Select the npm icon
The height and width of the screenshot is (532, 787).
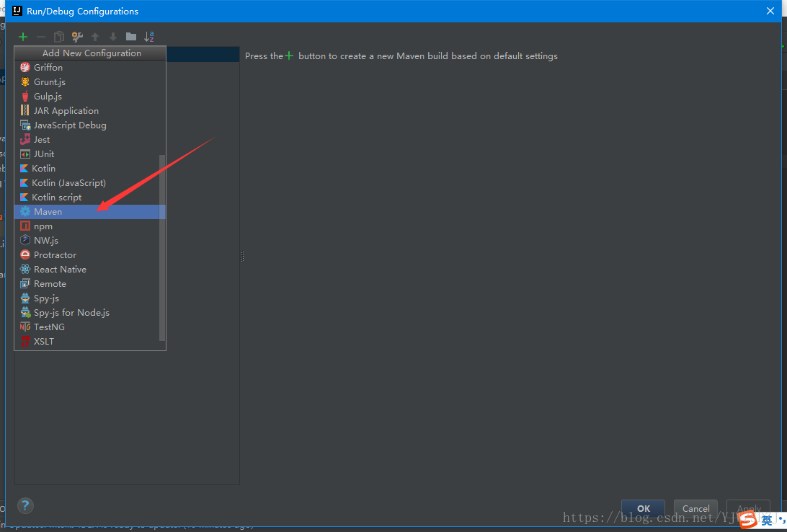pos(25,226)
